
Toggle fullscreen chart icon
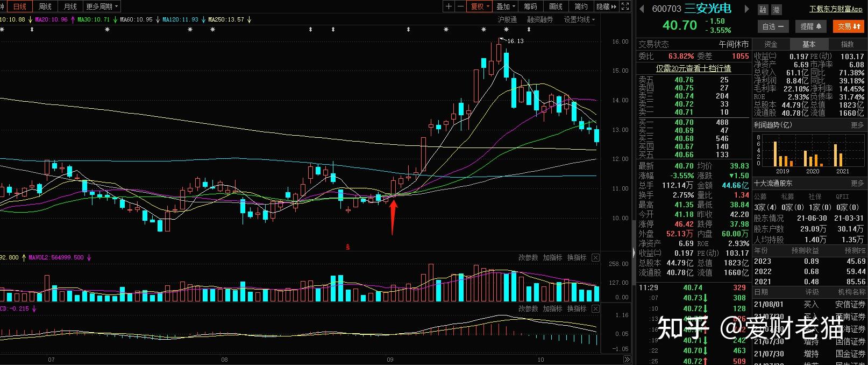[625, 6]
